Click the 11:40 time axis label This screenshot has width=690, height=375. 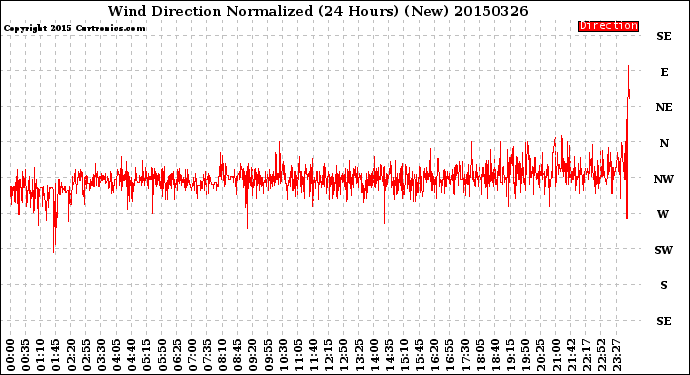point(313,355)
